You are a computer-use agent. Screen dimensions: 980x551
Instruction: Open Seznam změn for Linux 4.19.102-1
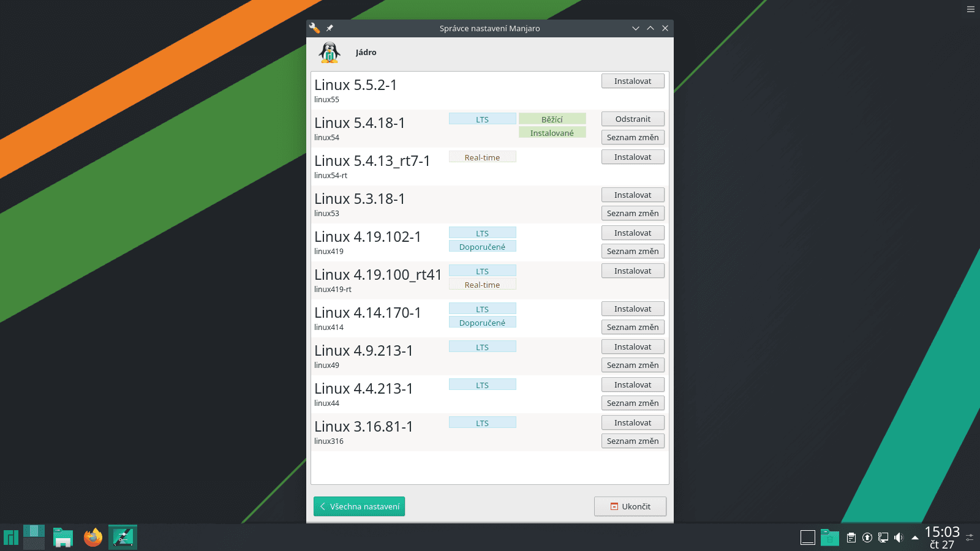coord(633,252)
